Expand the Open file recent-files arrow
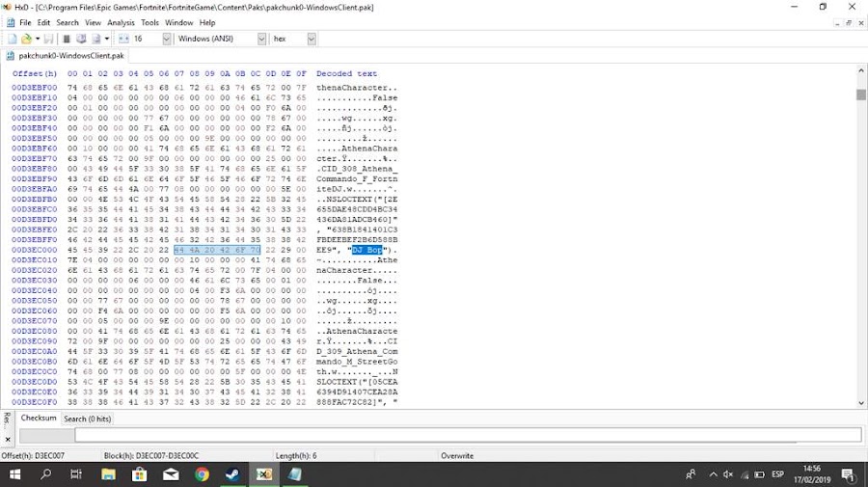 point(37,39)
